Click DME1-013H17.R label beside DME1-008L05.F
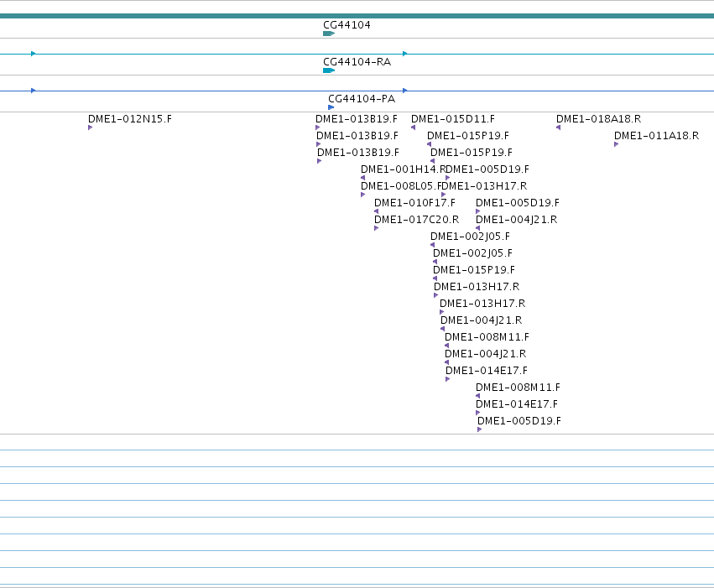This screenshot has width=714, height=588. (484, 186)
